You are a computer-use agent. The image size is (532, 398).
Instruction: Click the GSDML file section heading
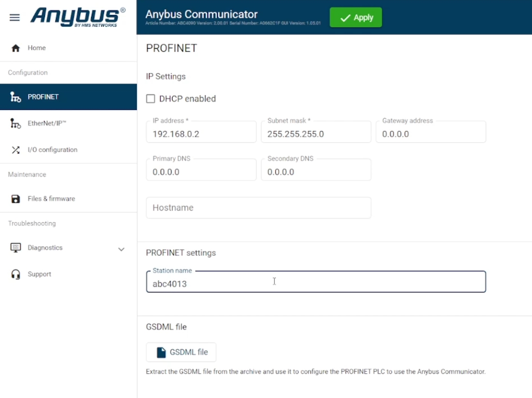pos(166,327)
